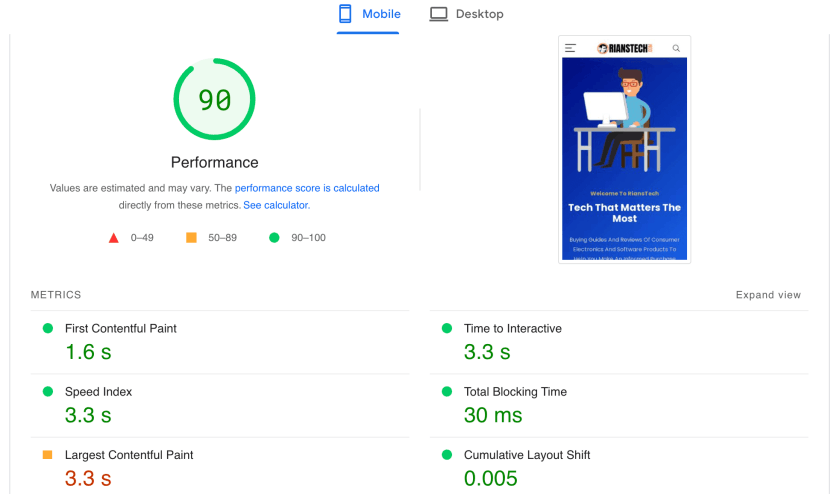The width and height of the screenshot is (840, 494).
Task: Click 'Tech That Matters The Most' headline in preview
Action: pyautogui.click(x=625, y=213)
